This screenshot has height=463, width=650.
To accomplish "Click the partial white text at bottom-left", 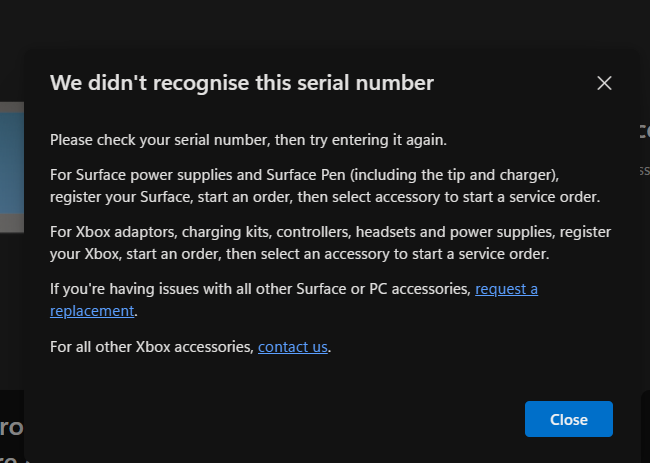I will point(11,428).
